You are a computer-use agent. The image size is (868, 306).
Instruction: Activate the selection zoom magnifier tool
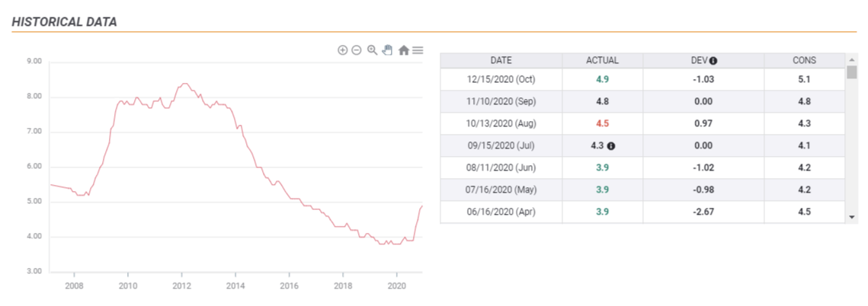tap(372, 49)
